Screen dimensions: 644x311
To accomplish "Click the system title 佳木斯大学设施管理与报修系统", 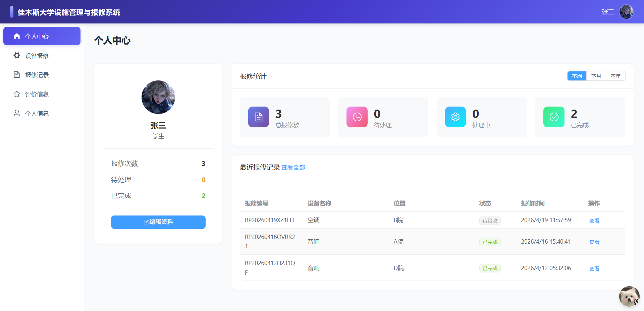I will pyautogui.click(x=69, y=12).
